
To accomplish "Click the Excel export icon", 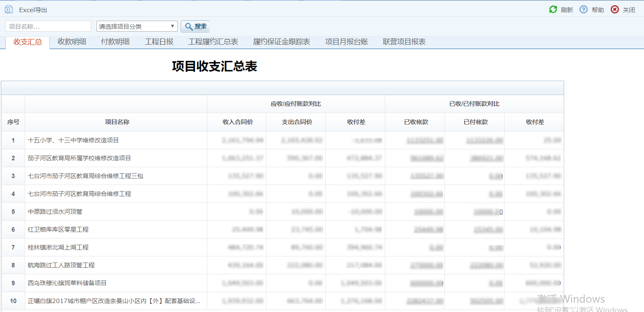I will [9, 9].
